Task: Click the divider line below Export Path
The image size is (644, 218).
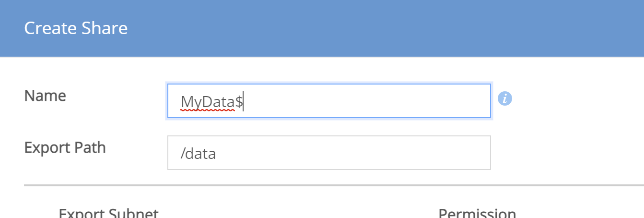Action: 334,185
